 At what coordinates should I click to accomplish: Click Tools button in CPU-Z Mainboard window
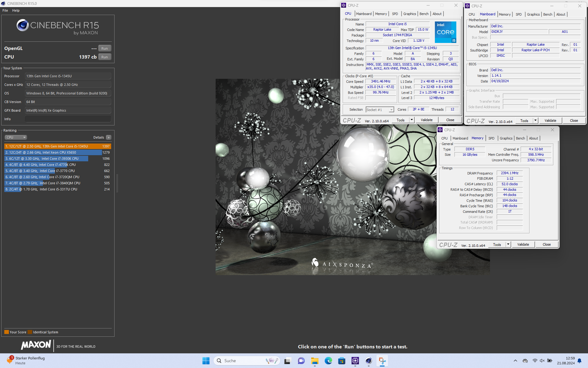tap(524, 121)
